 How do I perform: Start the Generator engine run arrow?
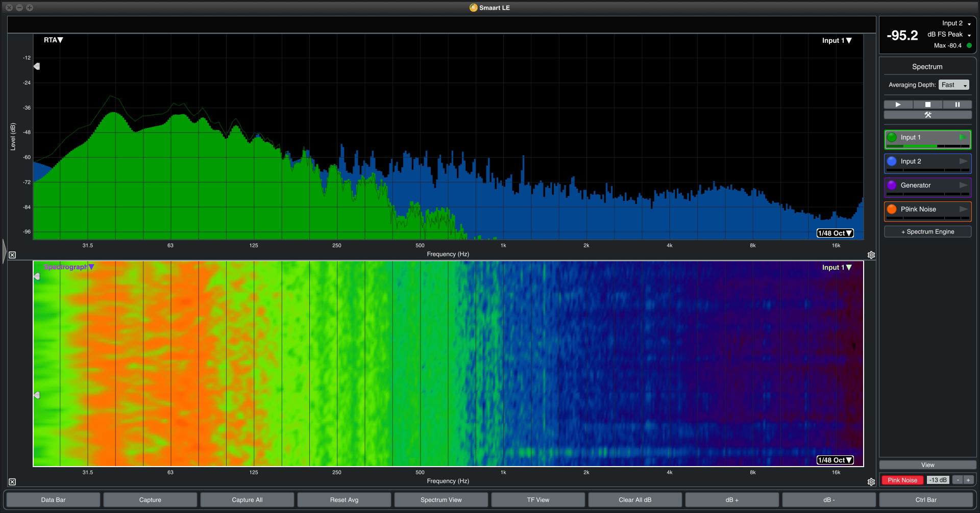pyautogui.click(x=963, y=185)
